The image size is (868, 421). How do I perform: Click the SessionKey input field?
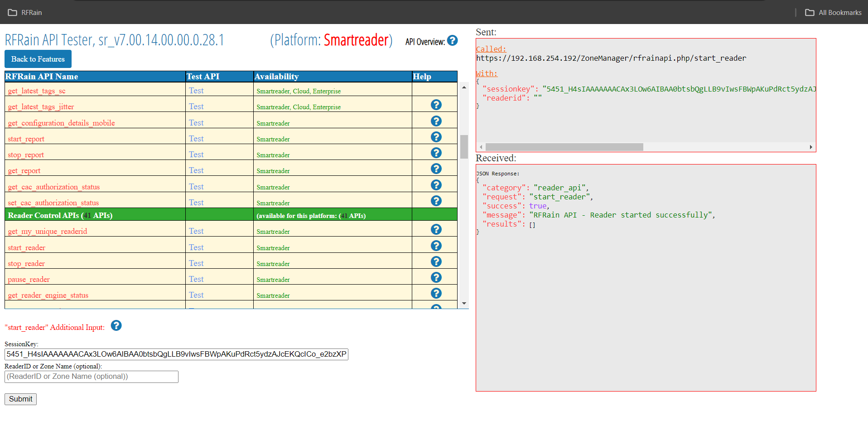point(176,354)
